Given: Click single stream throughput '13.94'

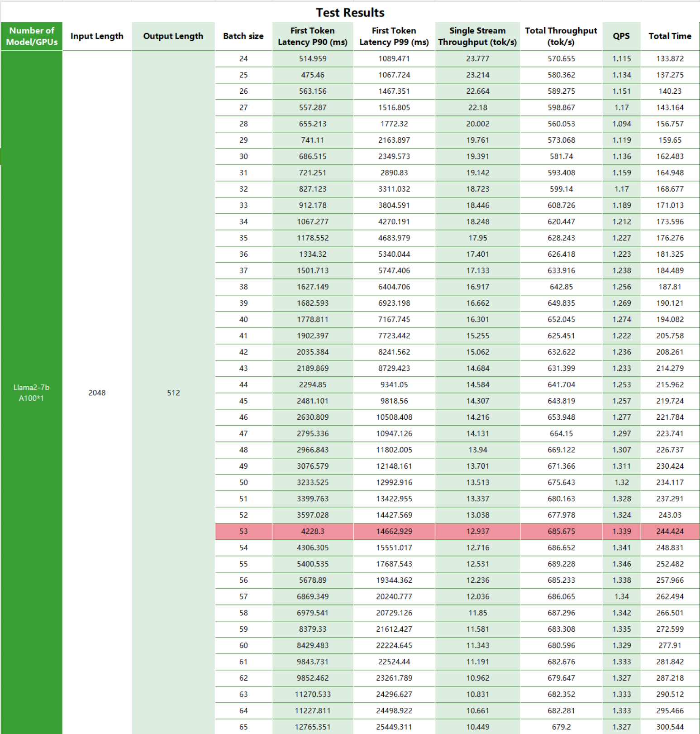Looking at the screenshot, I should point(477,450).
